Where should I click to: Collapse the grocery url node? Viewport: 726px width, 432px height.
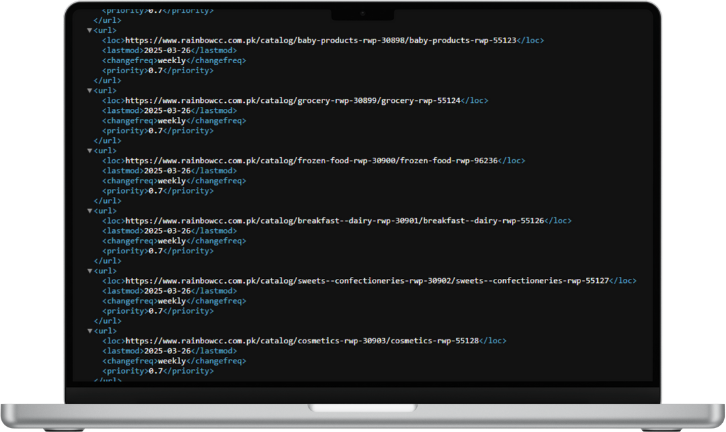(x=89, y=90)
